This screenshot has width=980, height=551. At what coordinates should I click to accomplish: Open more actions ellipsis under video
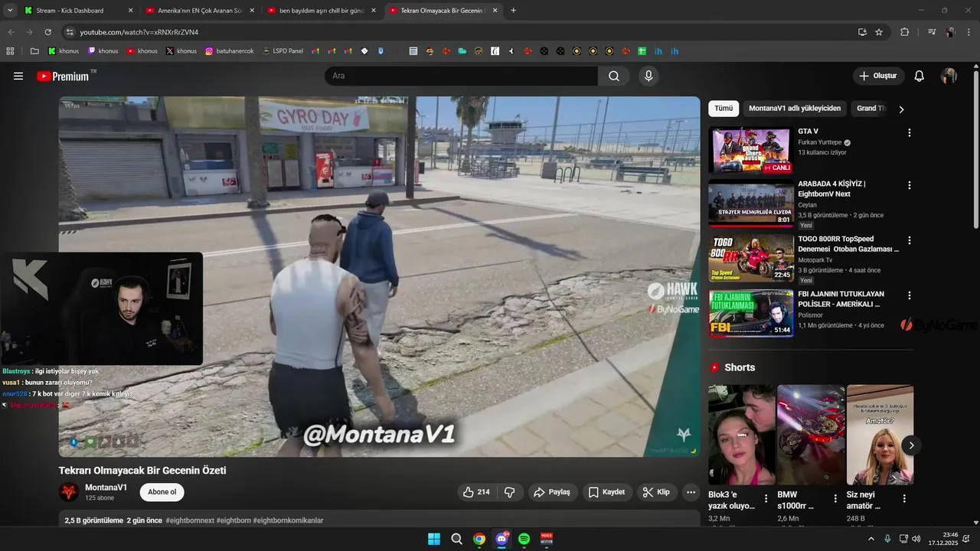point(691,492)
